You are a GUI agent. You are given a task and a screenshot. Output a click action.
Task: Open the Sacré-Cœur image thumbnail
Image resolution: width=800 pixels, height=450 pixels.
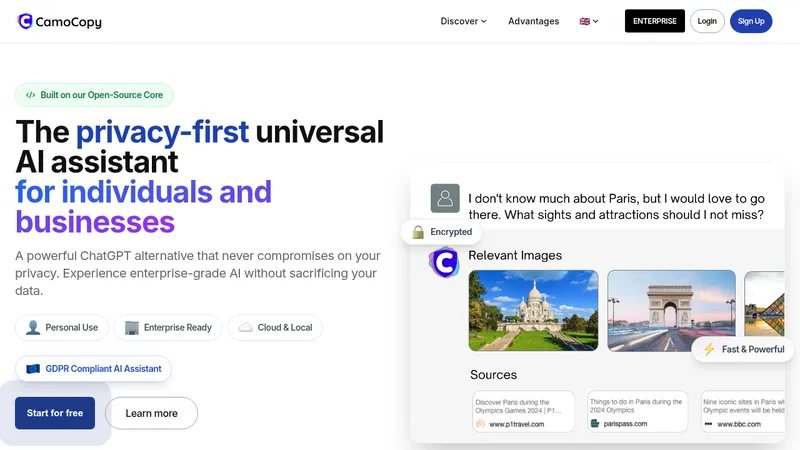coord(533,311)
